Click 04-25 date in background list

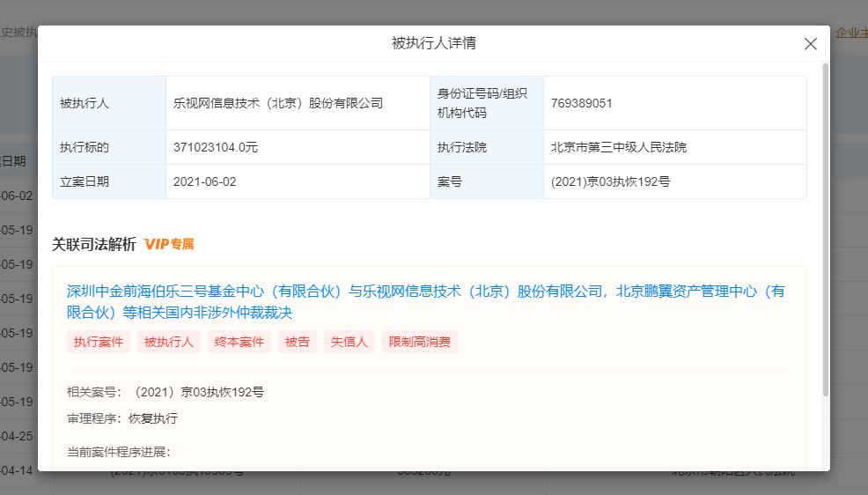pos(17,436)
